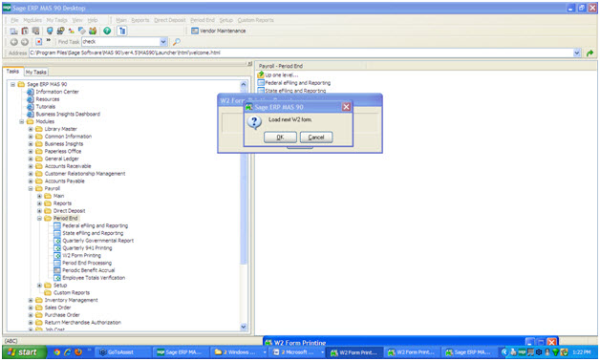The height and width of the screenshot is (361, 600).
Task: Click the Chrome quick launch icon in the taskbar
Action: pyautogui.click(x=57, y=352)
